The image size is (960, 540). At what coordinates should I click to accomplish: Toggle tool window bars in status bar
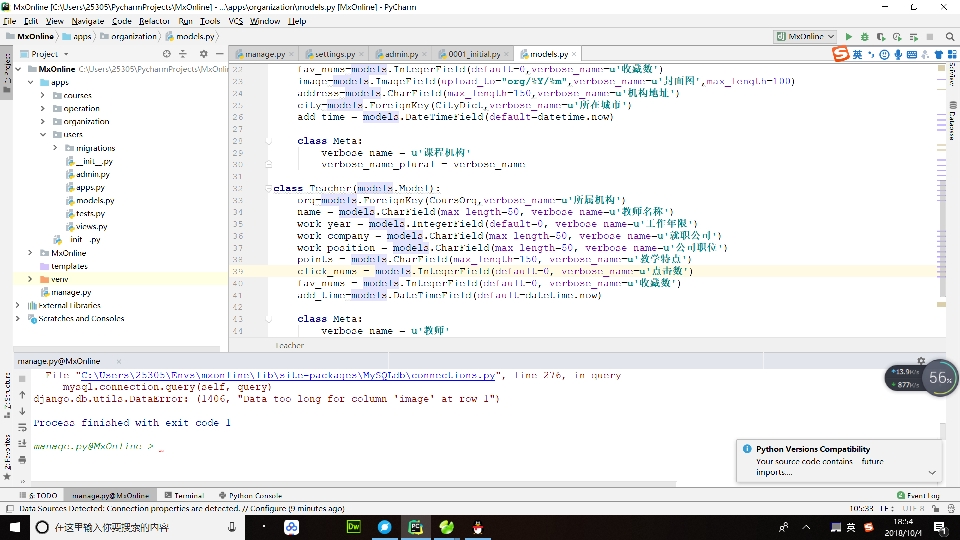point(9,509)
